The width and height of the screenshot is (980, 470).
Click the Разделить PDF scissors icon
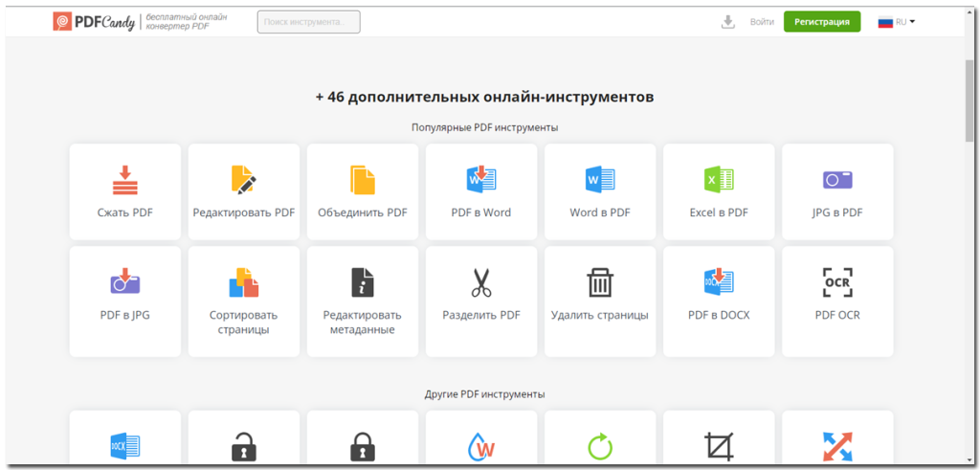481,282
